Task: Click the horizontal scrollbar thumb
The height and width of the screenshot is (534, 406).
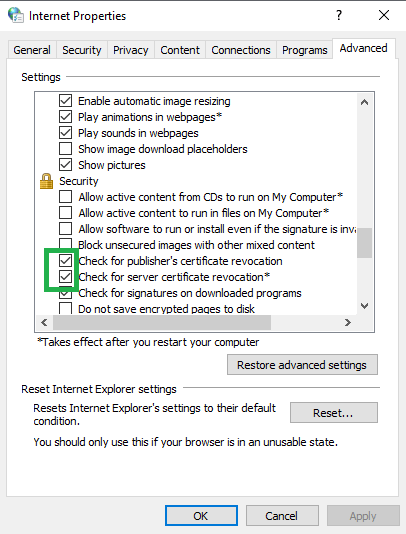Action: coord(162,322)
